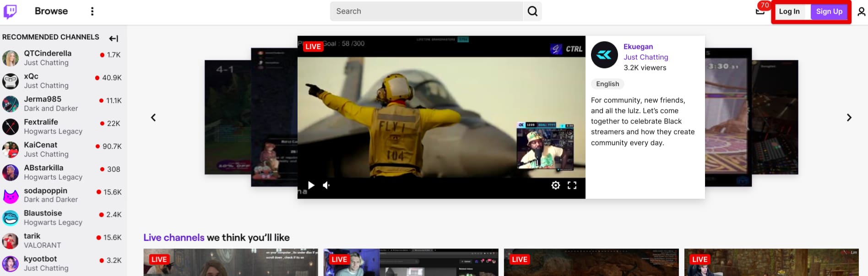This screenshot has width=868, height=276.
Task: Select KaiCenat channel name
Action: coord(41,145)
